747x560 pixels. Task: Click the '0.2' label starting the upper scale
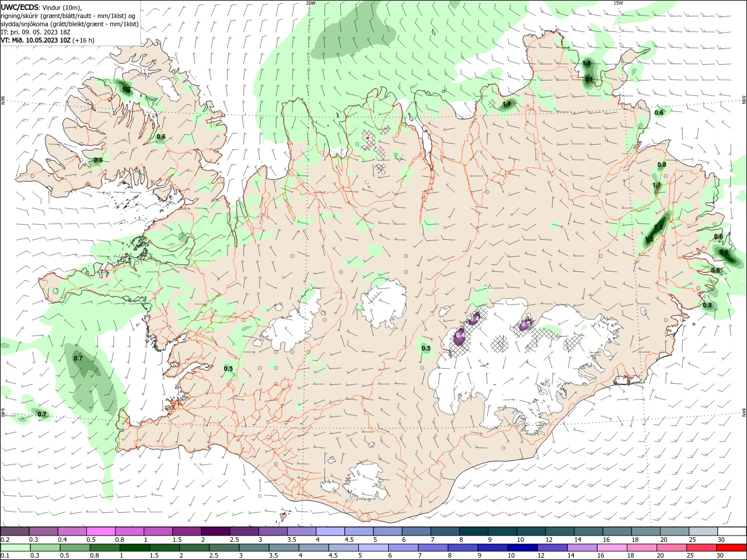[5, 540]
